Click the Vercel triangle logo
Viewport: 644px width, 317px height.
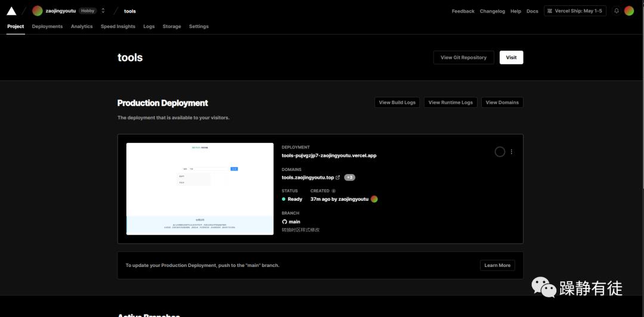pyautogui.click(x=11, y=11)
